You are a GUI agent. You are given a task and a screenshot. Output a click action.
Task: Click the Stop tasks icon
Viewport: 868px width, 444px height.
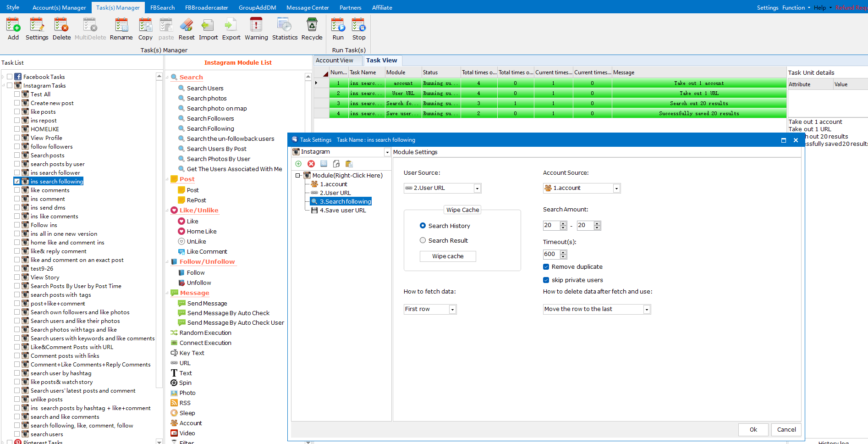(x=359, y=28)
